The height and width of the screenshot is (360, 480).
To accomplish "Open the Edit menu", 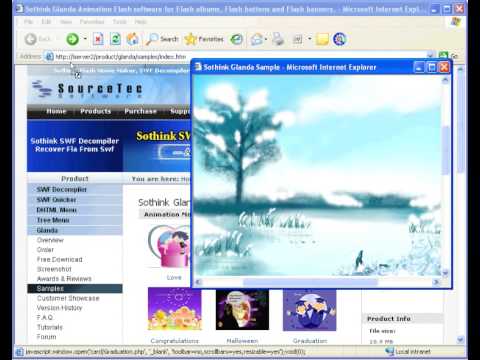I will 46,22.
